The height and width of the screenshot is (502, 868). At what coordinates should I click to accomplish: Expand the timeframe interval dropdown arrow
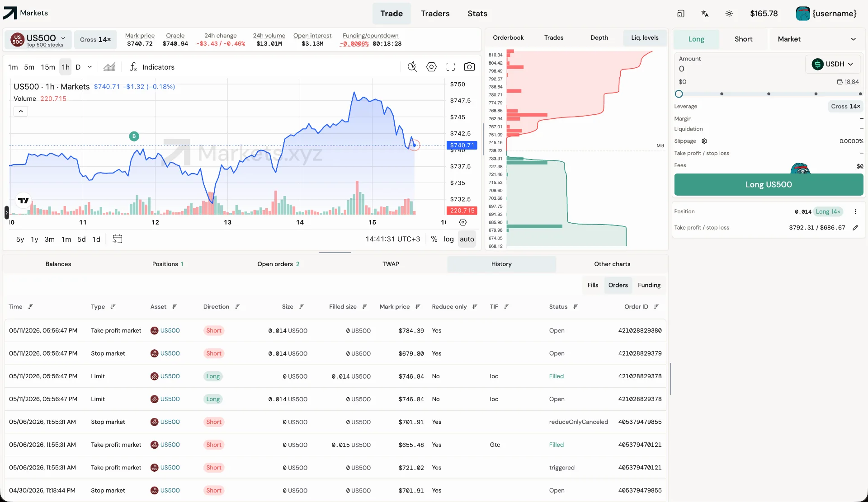coord(90,67)
